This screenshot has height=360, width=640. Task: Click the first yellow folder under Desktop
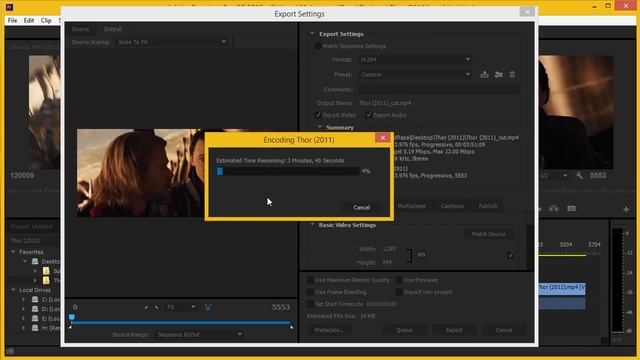pyautogui.click(x=46, y=271)
